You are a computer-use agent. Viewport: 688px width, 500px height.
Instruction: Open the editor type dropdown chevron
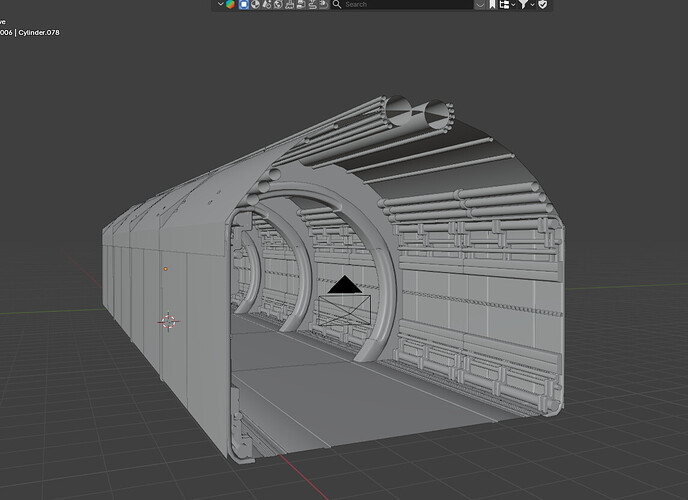pos(220,4)
